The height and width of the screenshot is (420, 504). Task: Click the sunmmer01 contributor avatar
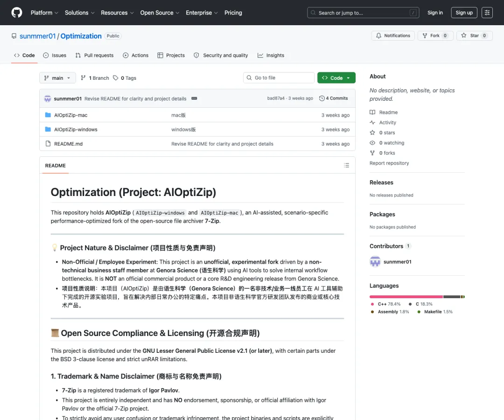point(375,262)
